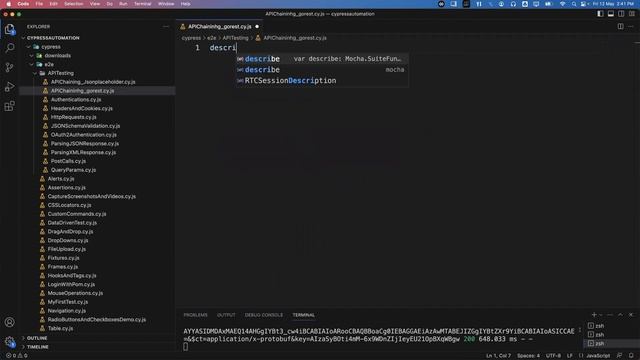This screenshot has height=360, width=640.
Task: Toggle the bottom panel layout icon
Action: point(611,14)
